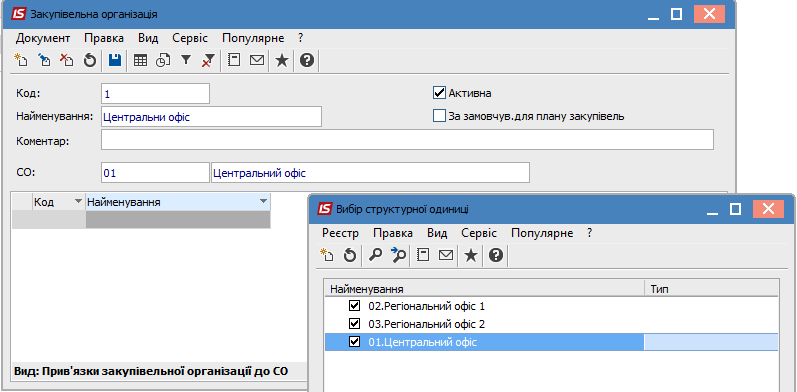Image resolution: width=797 pixels, height=392 pixels.
Task: Click the create new icon in Вибір структурної одиниці toolbar
Action: click(x=326, y=255)
